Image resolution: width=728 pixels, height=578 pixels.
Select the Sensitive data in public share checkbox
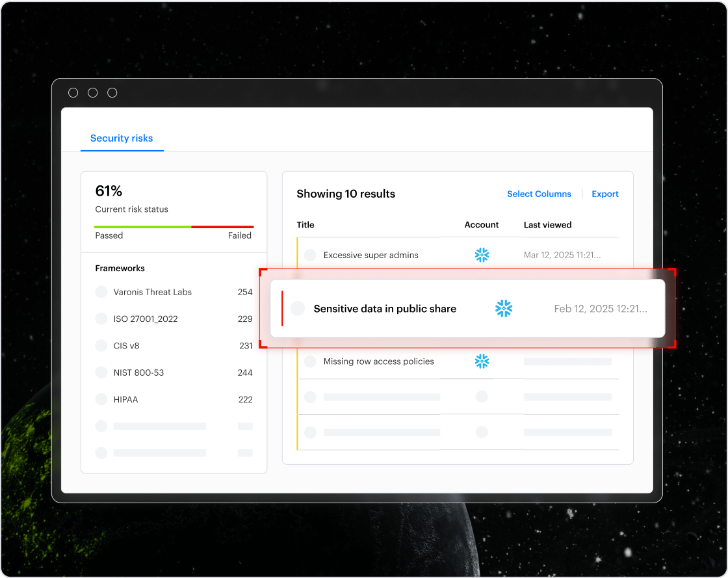(298, 308)
